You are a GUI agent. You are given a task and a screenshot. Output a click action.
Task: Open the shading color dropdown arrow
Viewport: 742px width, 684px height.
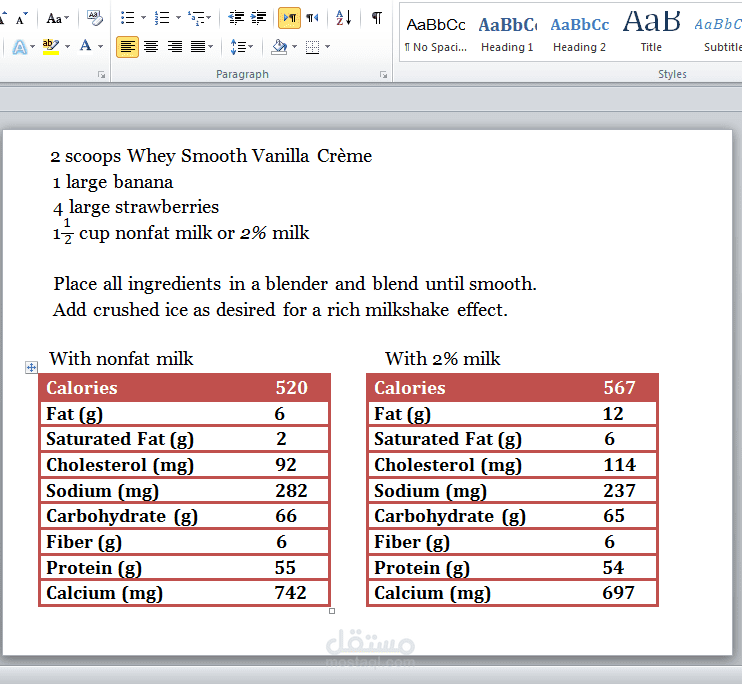[x=294, y=47]
